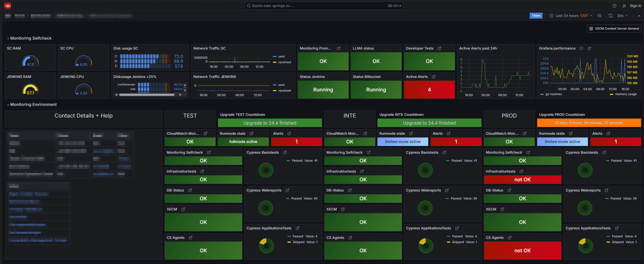Toggle 'go routines' series in Grafana performance legend

point(554,94)
